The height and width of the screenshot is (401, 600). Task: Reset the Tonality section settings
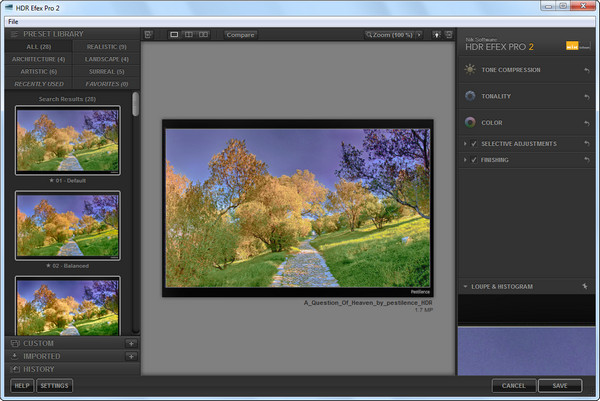[586, 96]
